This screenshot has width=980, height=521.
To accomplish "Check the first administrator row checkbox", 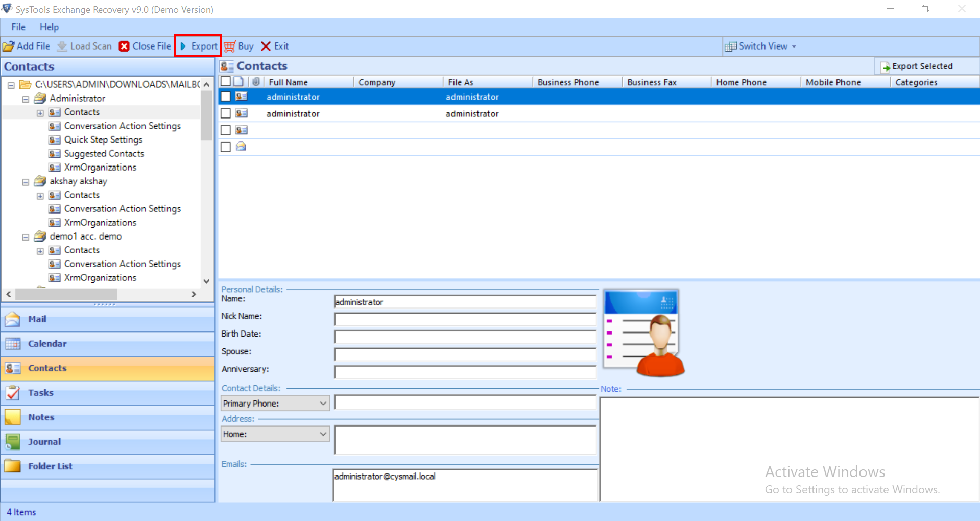I will [226, 97].
